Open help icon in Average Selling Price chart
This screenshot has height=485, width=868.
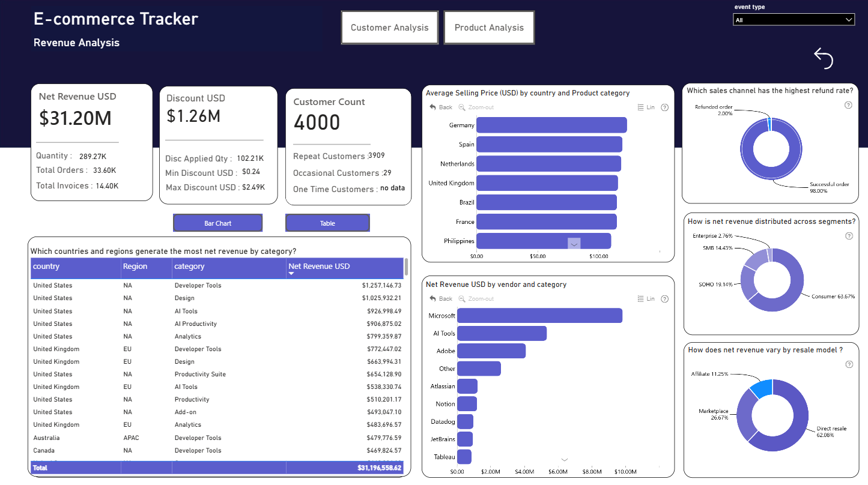[664, 107]
